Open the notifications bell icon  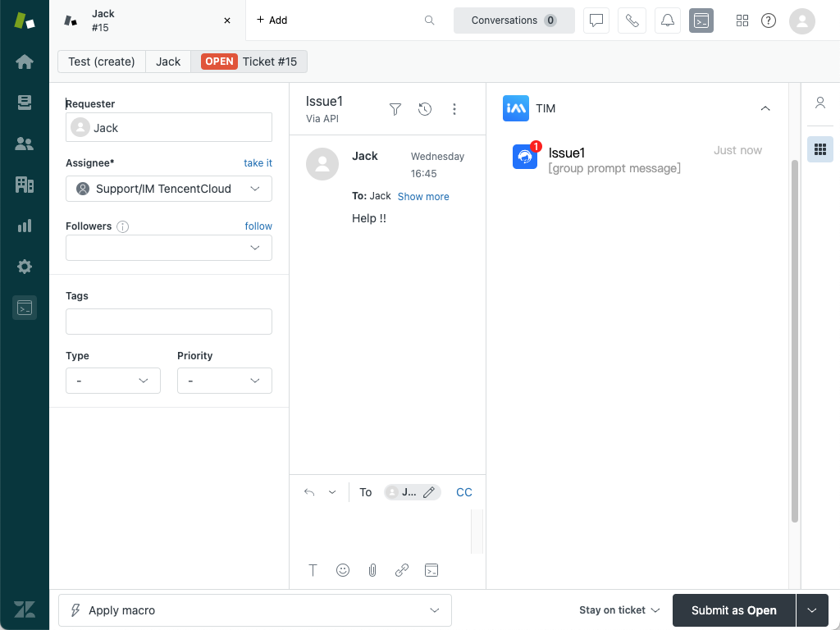click(x=668, y=21)
